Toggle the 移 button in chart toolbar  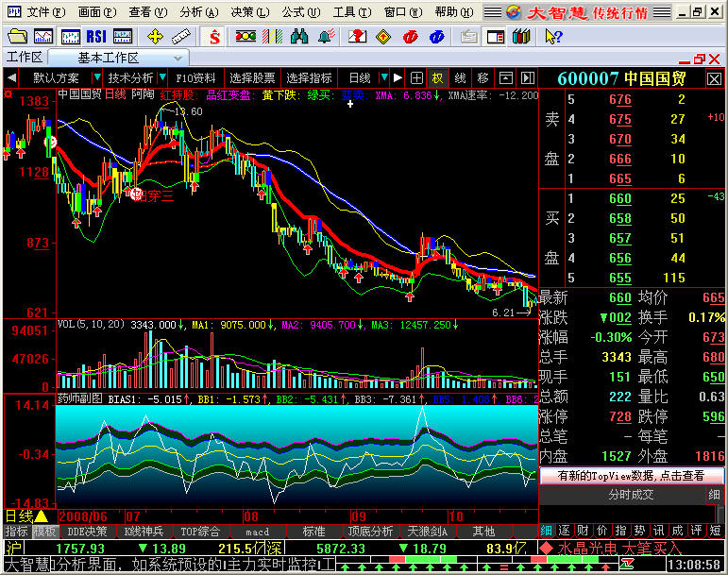pos(483,78)
